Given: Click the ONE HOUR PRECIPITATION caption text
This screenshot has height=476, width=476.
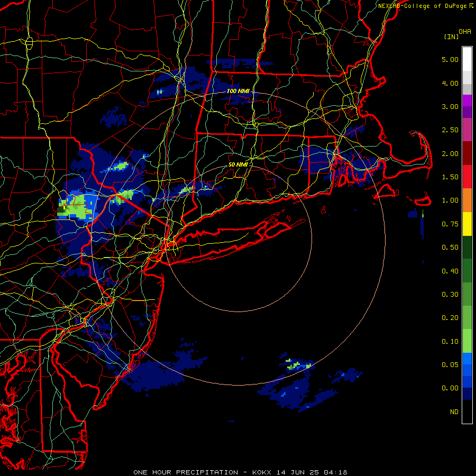Looking at the screenshot, I should click(186, 472).
